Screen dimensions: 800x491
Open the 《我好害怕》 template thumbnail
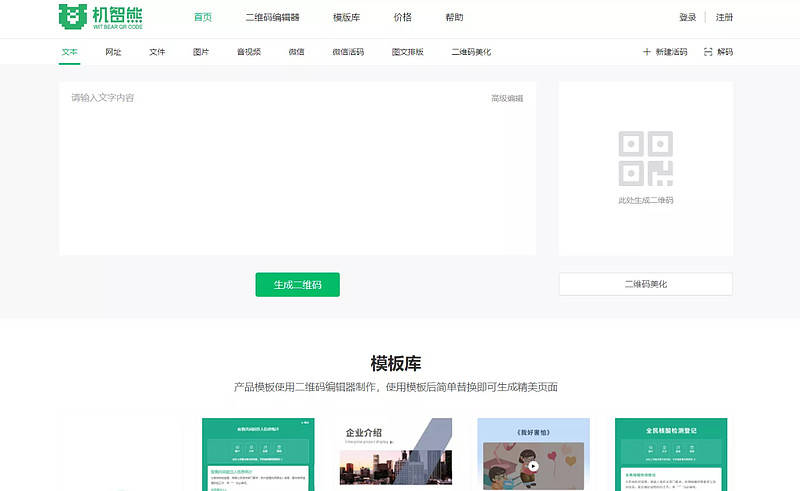533,454
